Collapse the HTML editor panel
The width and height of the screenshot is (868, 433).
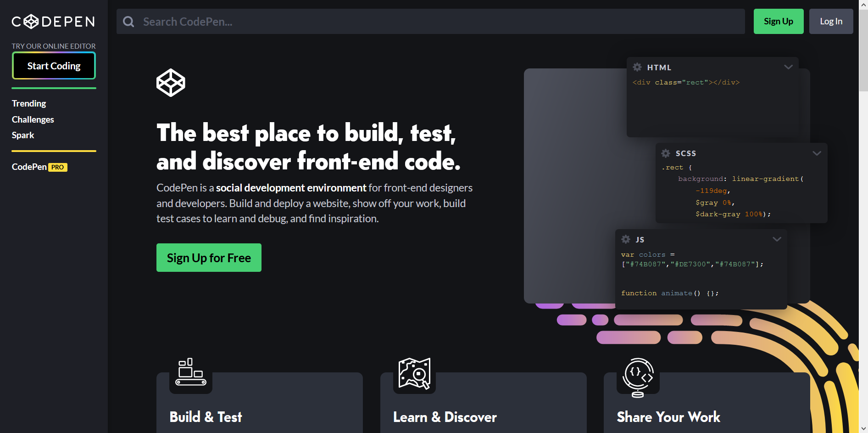point(789,67)
